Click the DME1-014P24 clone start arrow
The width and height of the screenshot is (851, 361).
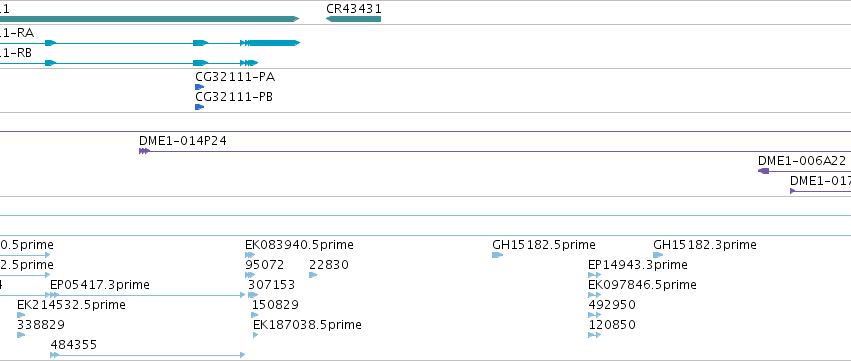pyautogui.click(x=144, y=151)
